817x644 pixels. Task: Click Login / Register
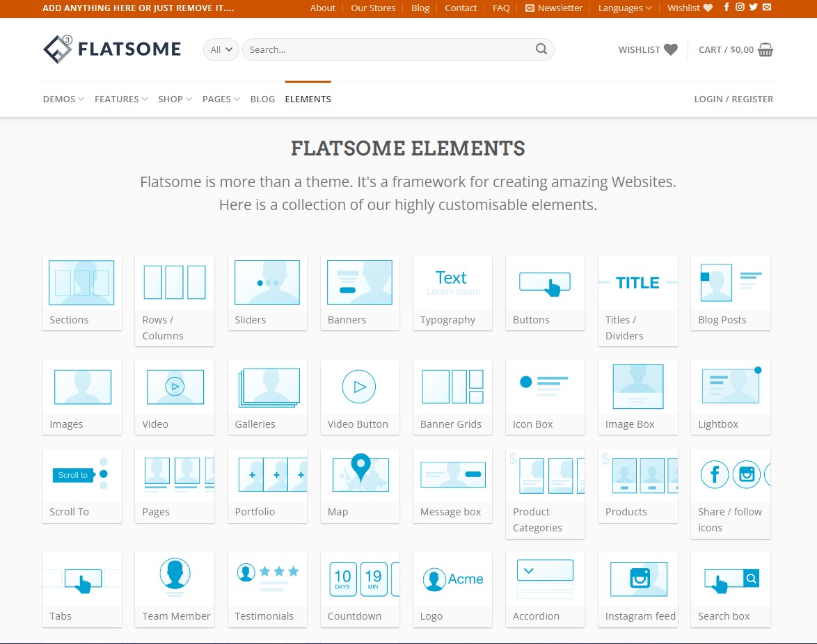[733, 99]
